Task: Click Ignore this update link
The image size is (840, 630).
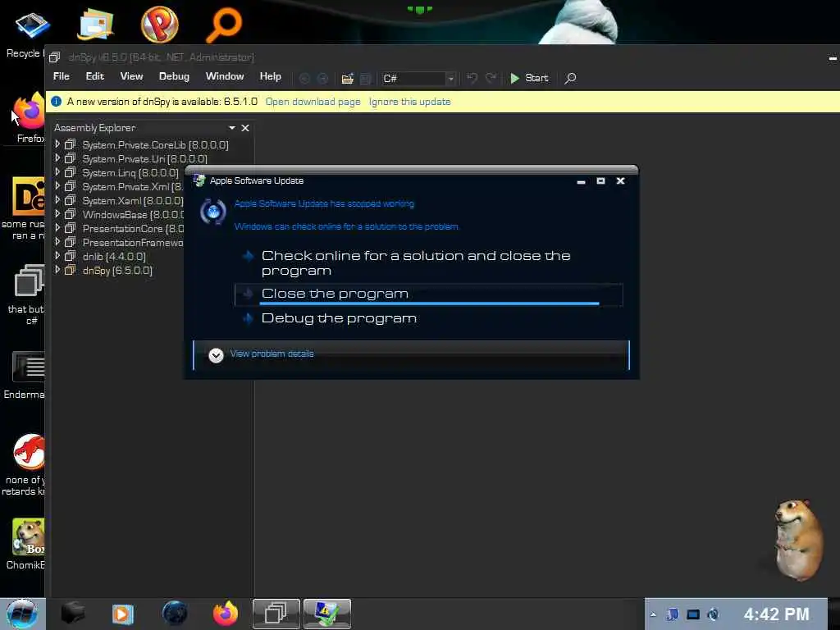Action: (x=410, y=102)
